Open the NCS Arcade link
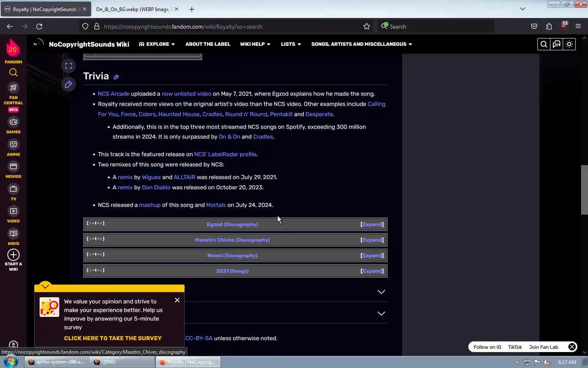This screenshot has height=368, width=588. 114,94
